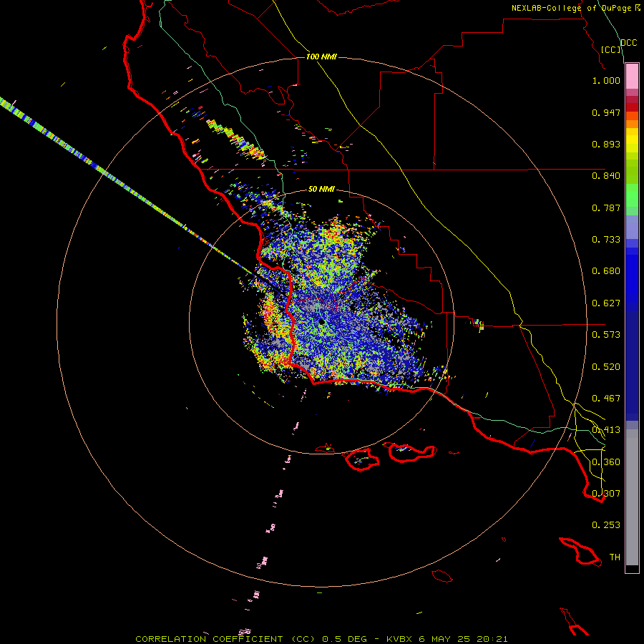Click the DCC product label
The width and height of the screenshot is (644, 644).
click(628, 43)
